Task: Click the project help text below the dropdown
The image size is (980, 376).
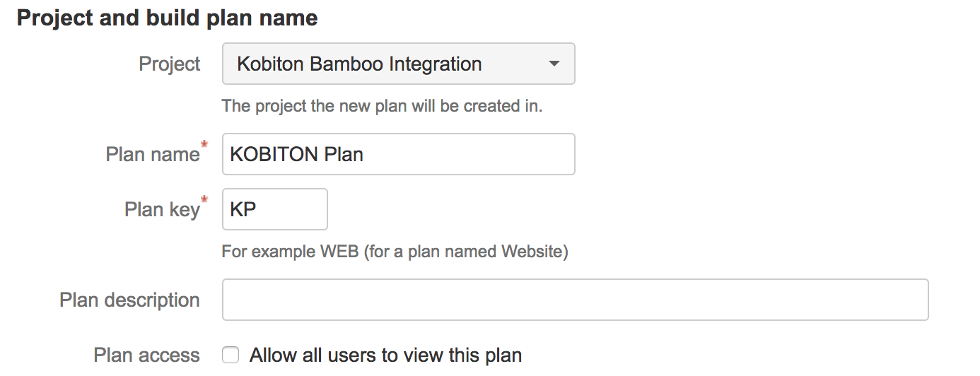Action: point(382,107)
